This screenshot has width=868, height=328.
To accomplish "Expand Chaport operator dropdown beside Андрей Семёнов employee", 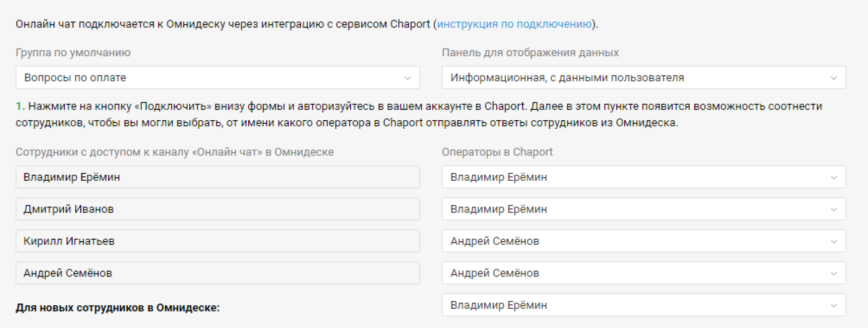I will click(x=643, y=273).
